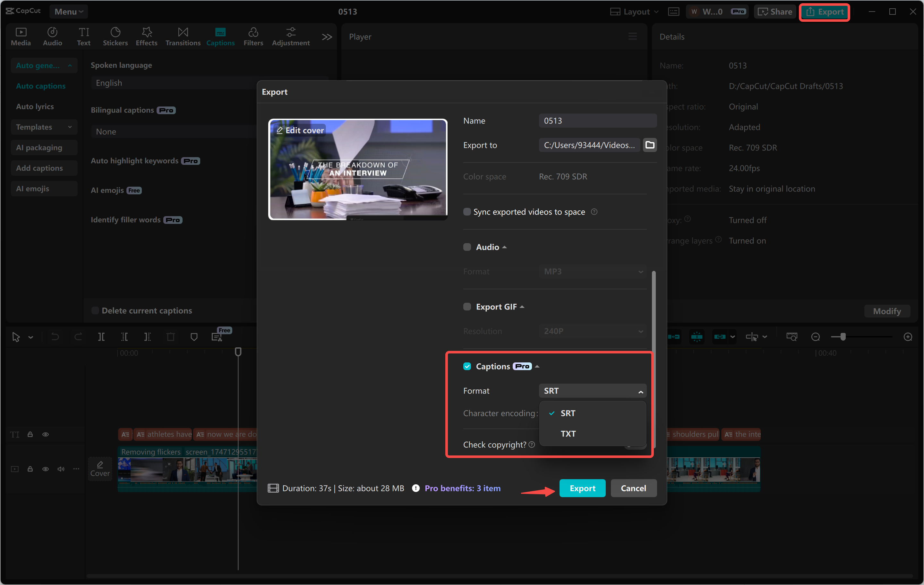Zoom in on the timeline

pyautogui.click(x=908, y=336)
